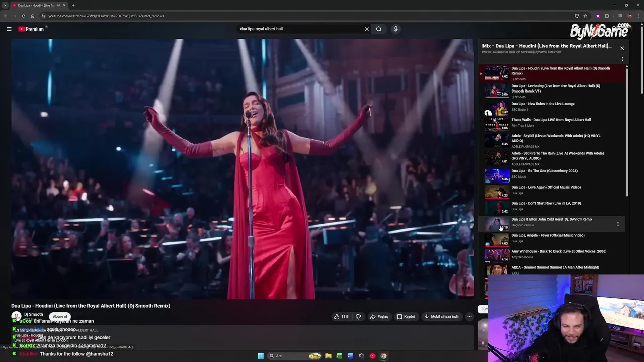Screen dimensions: 644x362
Task: View site information icon in address bar
Action: [x=43, y=16]
